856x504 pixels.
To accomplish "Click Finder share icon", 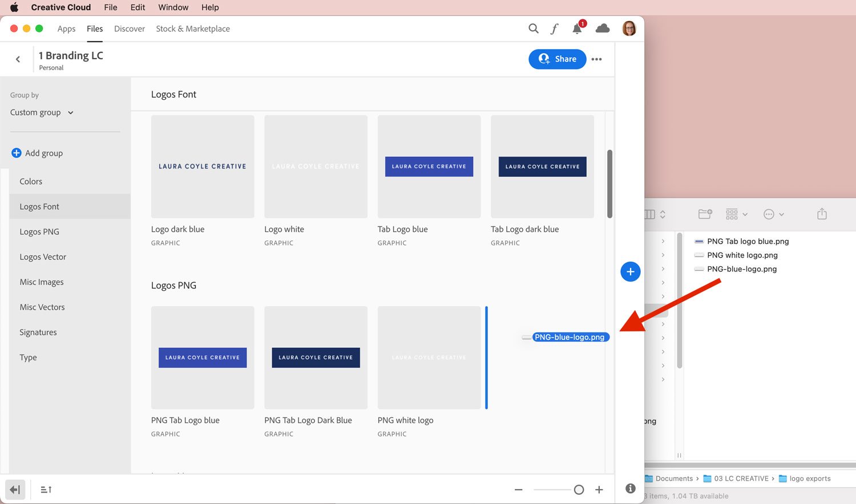I will point(822,214).
